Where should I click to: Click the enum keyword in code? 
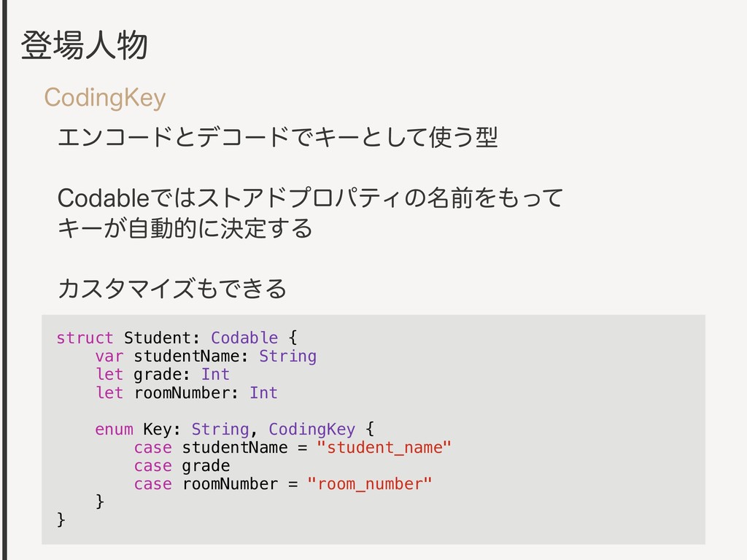114,429
